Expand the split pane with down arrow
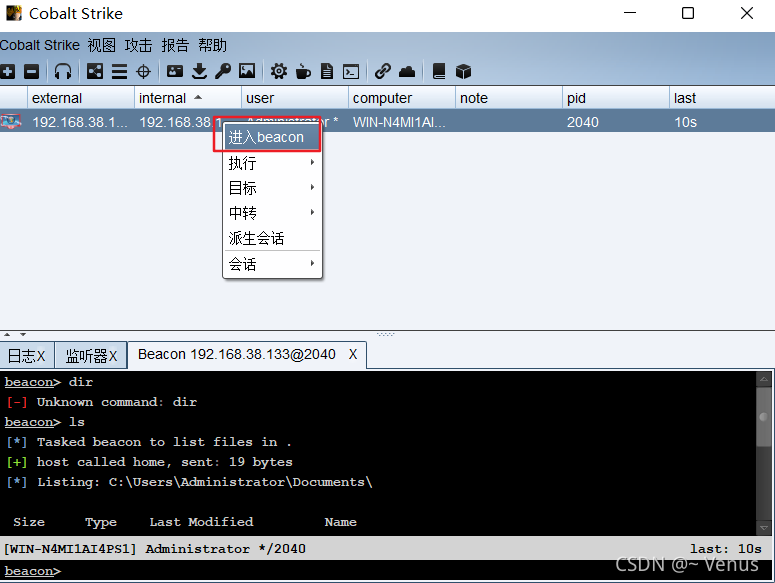This screenshot has height=583, width=775. 23,334
